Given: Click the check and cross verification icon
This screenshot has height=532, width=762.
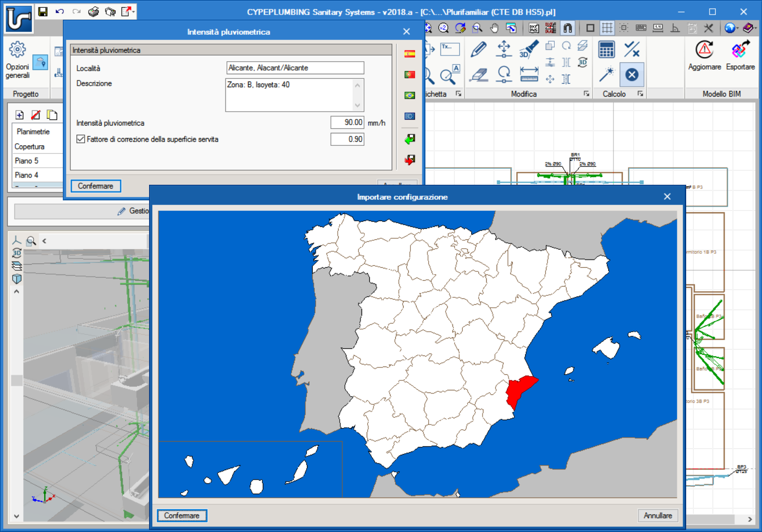Looking at the screenshot, I should click(632, 50).
